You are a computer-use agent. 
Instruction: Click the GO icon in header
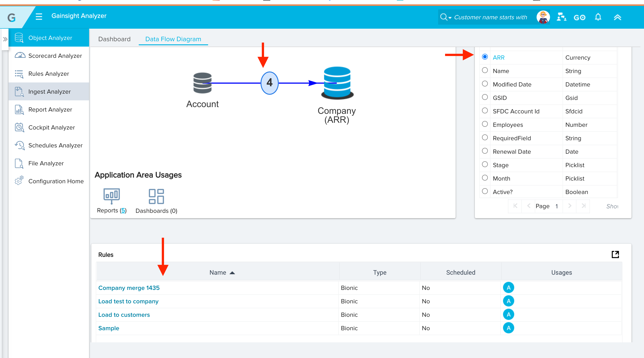click(579, 17)
